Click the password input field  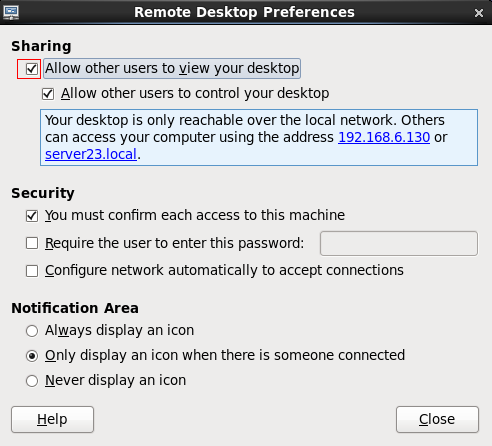399,243
